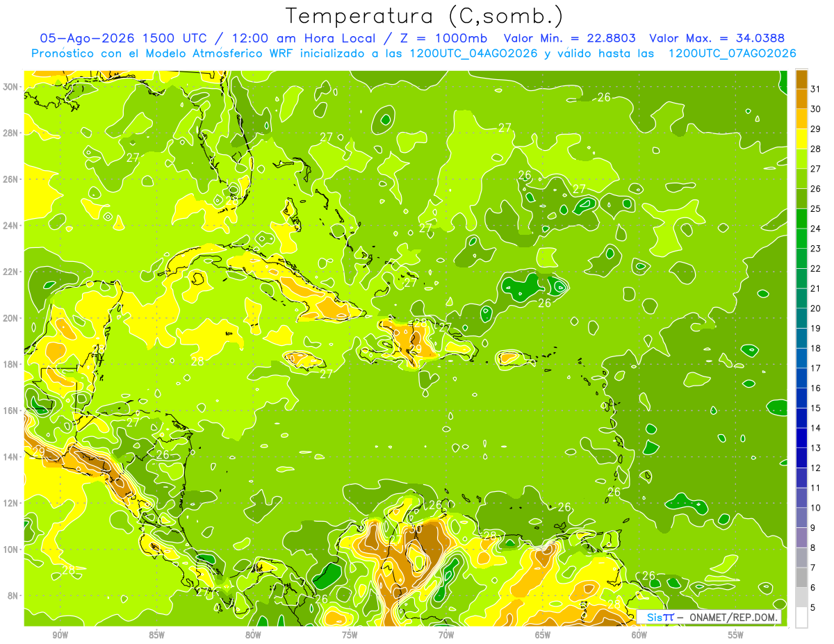This screenshot has height=644, width=834.
Task: Click latitude label 28N
Action: pyautogui.click(x=11, y=133)
